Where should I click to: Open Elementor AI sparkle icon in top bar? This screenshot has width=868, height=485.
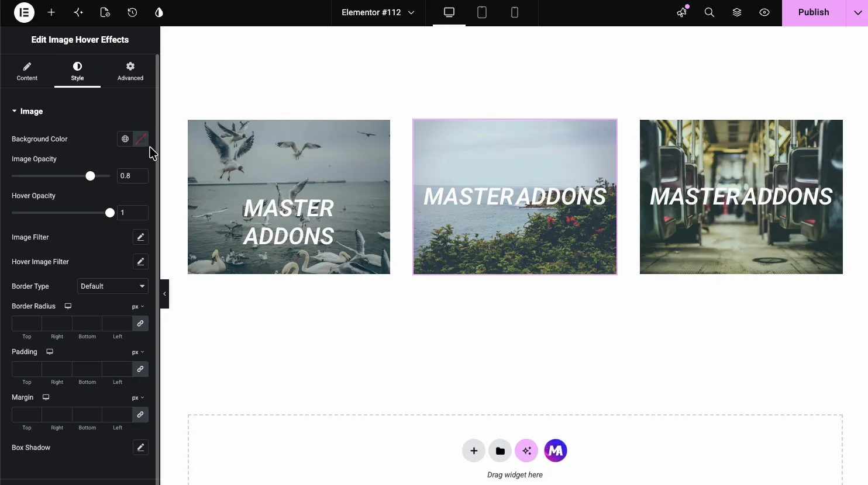pyautogui.click(x=78, y=12)
